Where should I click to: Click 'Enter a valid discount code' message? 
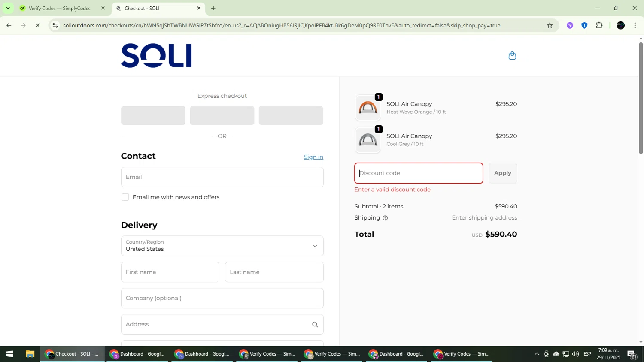(392, 190)
